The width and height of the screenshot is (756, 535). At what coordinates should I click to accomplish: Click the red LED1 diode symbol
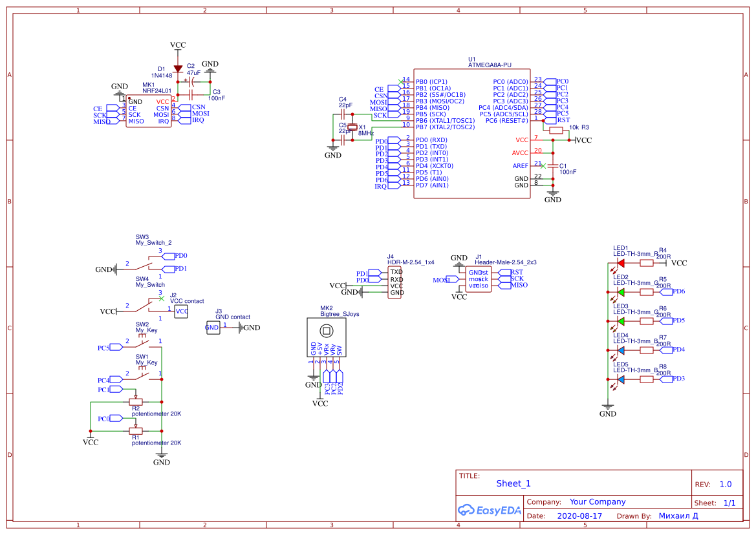pyautogui.click(x=620, y=263)
